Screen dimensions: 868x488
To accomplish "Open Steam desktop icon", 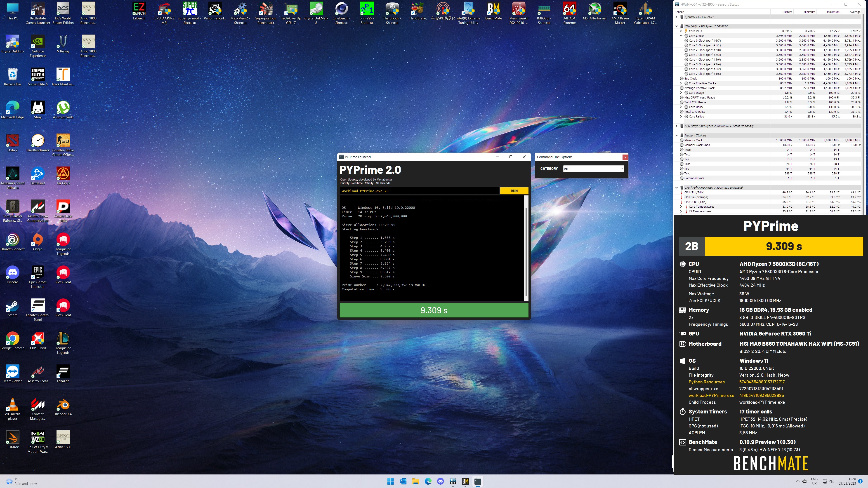I will pos(12,308).
